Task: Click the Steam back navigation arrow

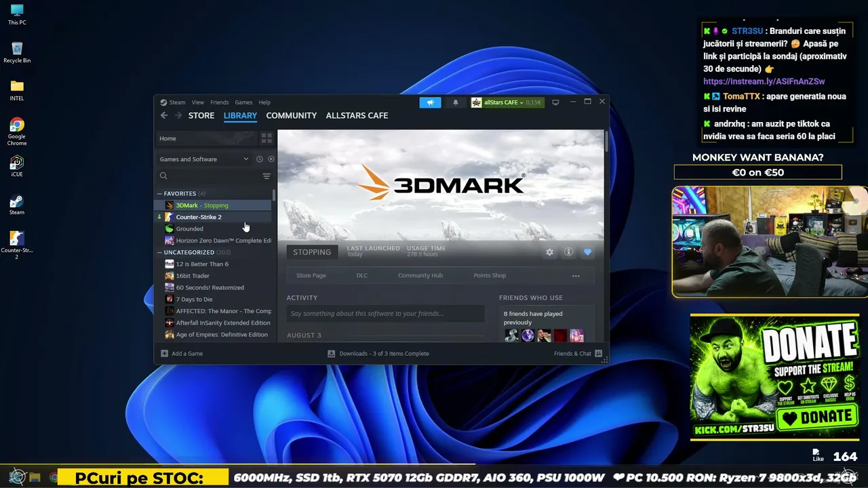Action: pyautogui.click(x=164, y=115)
